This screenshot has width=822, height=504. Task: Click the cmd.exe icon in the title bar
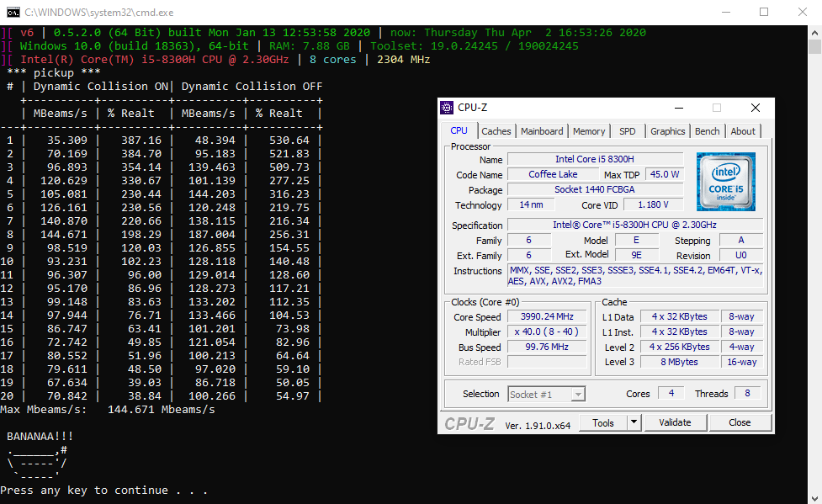13,12
